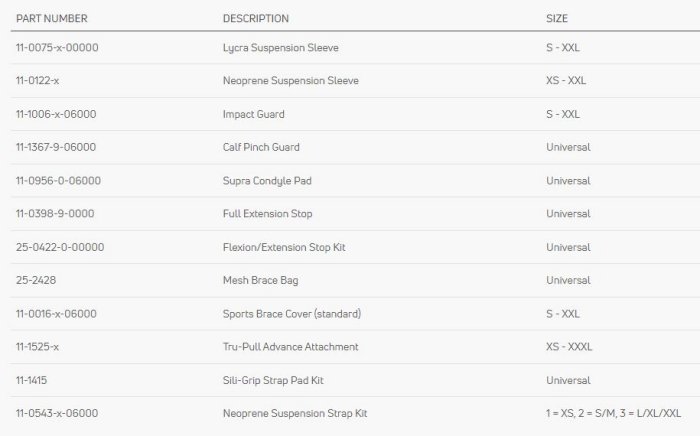Click the XS - XXXL size value
700x436 pixels.
click(569, 347)
